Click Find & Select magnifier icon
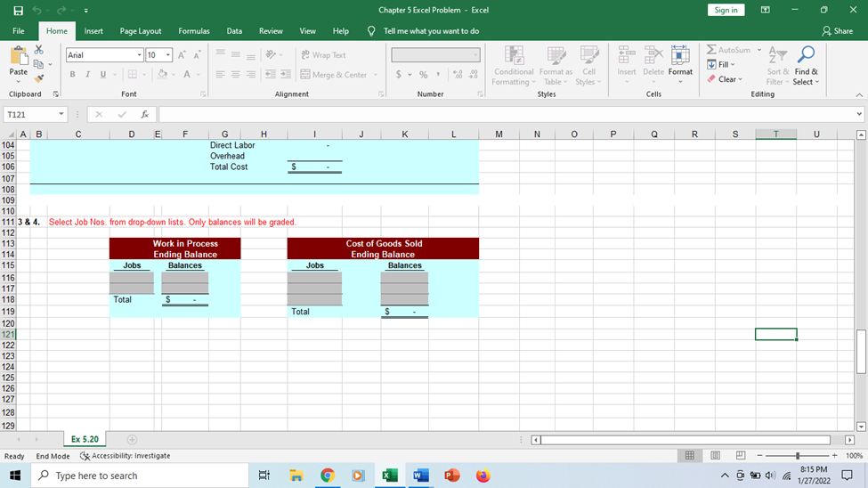868x488 pixels. point(806,55)
